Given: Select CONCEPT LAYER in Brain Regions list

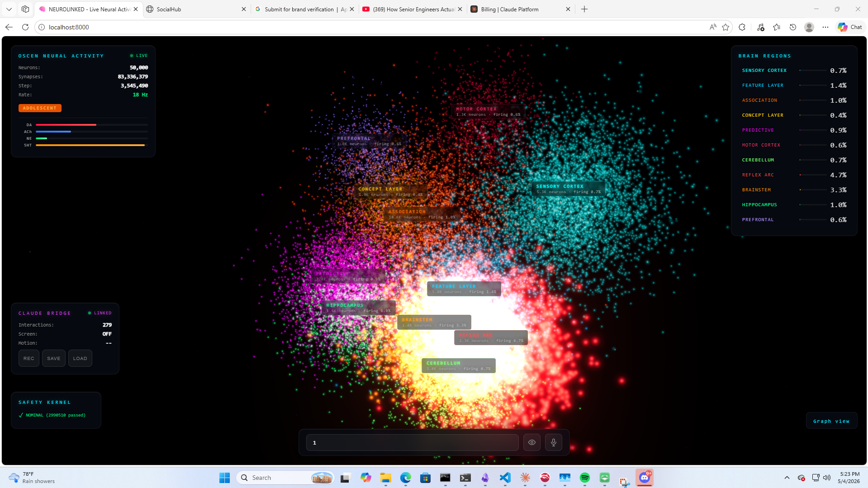Looking at the screenshot, I should coord(794,115).
